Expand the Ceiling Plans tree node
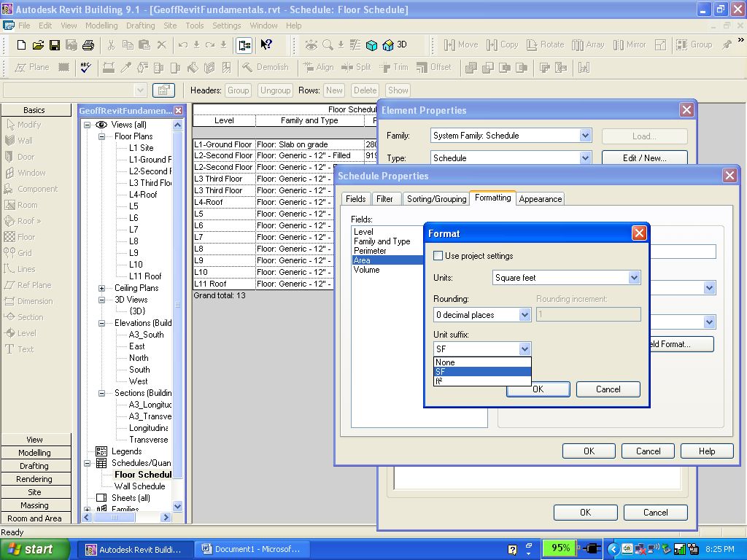The height and width of the screenshot is (560, 747). tap(101, 288)
